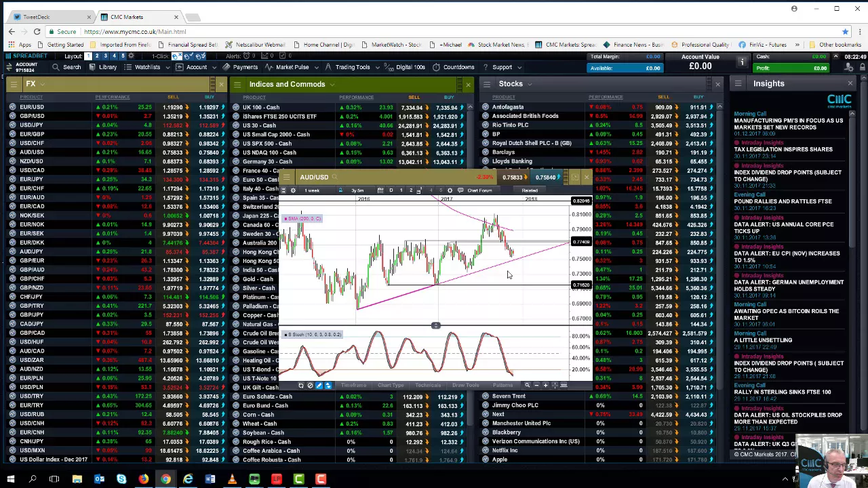Click AUD/USD buy price 0.75840
This screenshot has width=868, height=488.
point(547,178)
